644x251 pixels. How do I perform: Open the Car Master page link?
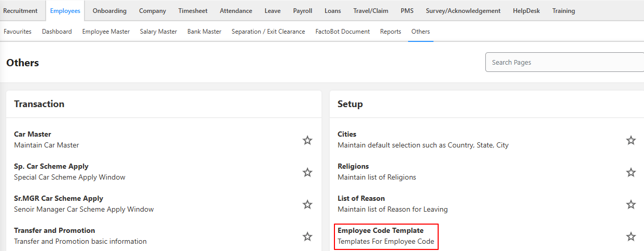point(33,135)
